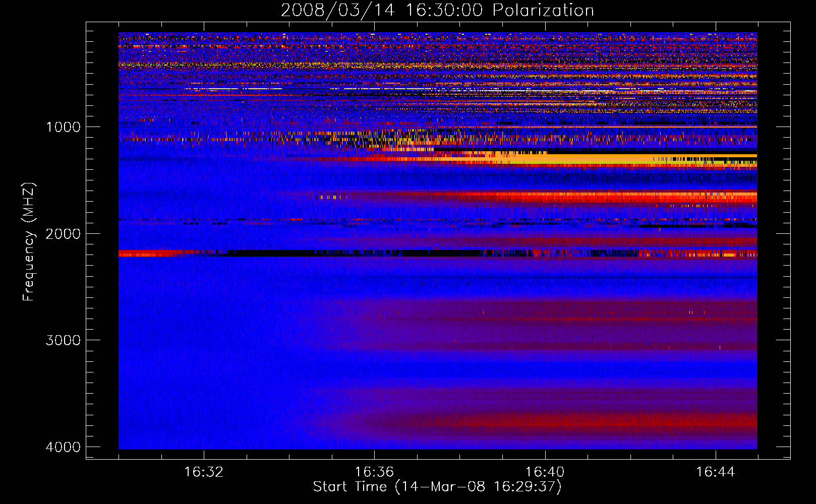Select the 'Frequency (MHZ)' axis label
This screenshot has height=504, width=816.
[x=29, y=242]
